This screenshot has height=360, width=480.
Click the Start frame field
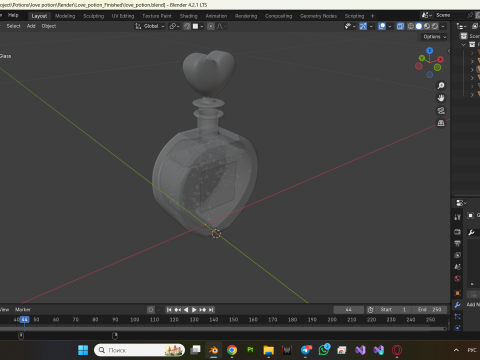393,310
